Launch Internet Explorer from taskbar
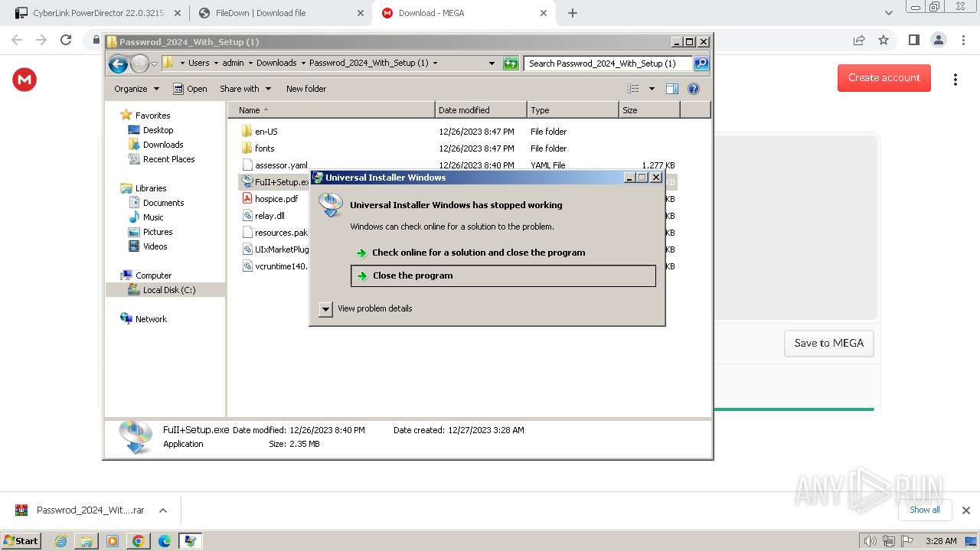This screenshot has width=980, height=551. pyautogui.click(x=60, y=540)
